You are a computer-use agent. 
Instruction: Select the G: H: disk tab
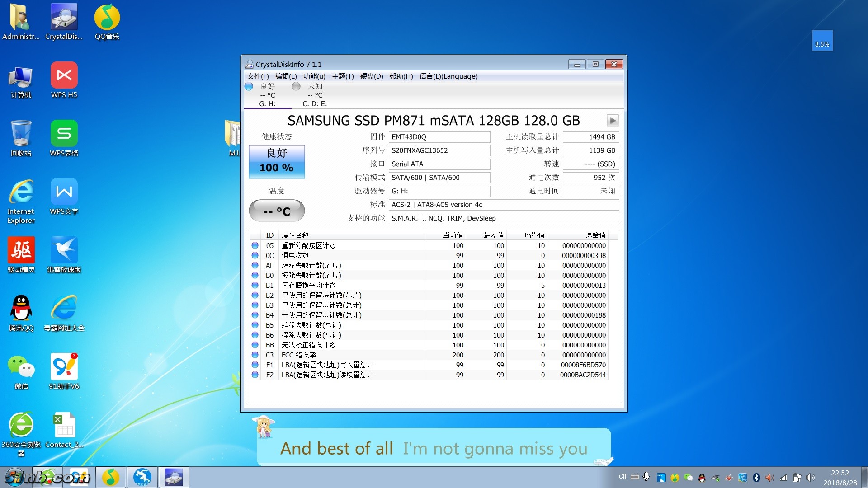tap(267, 95)
